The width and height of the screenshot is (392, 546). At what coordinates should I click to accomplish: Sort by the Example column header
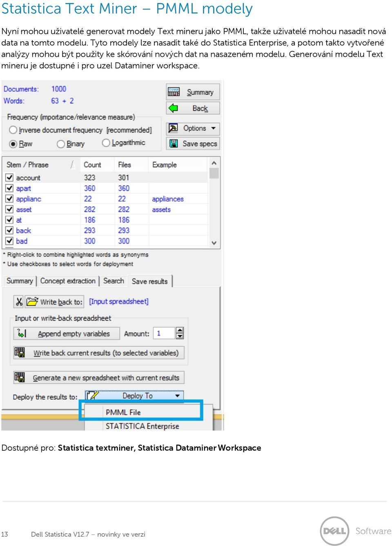pyautogui.click(x=178, y=165)
